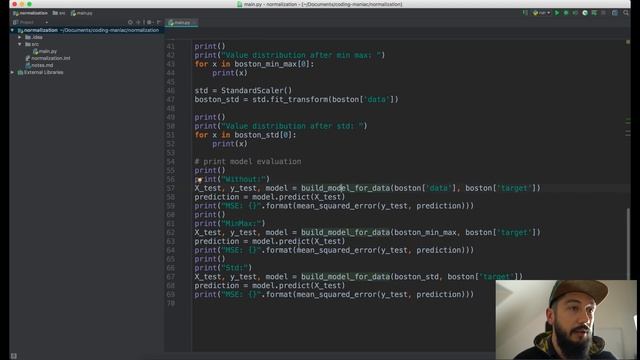The height and width of the screenshot is (360, 640).
Task: Open the Project panel gear settings
Action: click(149, 22)
